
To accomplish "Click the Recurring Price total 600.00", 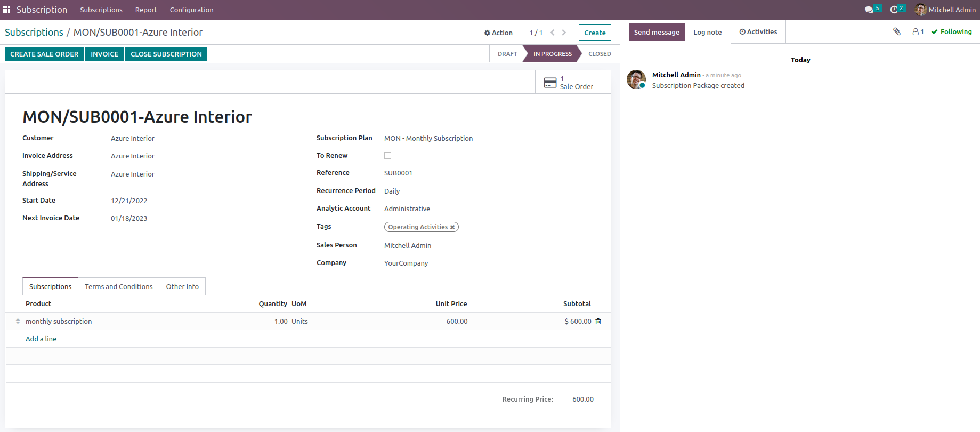I will [583, 399].
